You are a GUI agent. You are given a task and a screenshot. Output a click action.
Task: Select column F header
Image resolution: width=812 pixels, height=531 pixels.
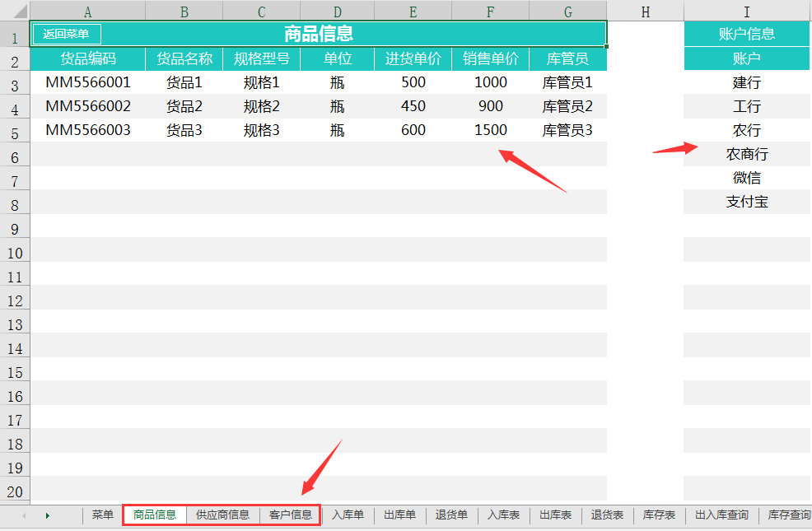(x=490, y=12)
